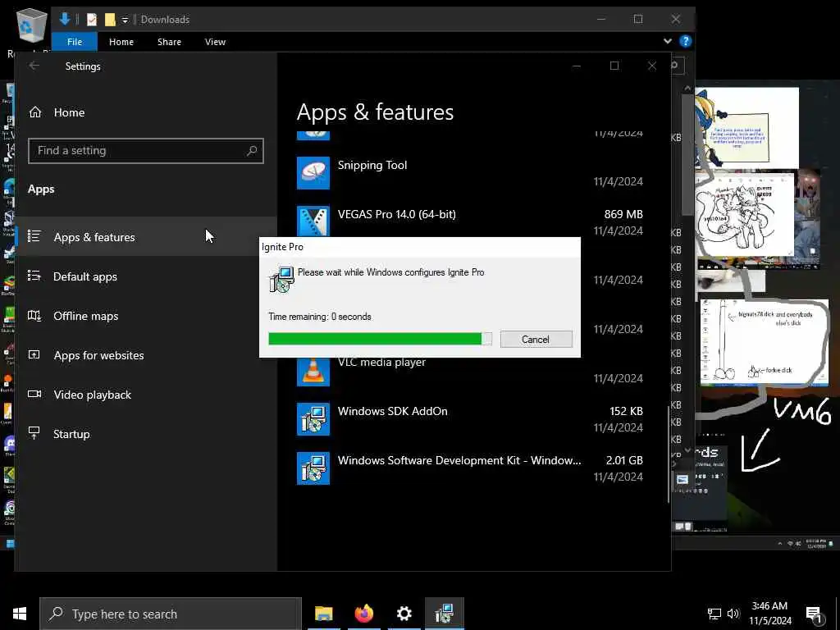Open Offline maps settings page
Screen dimensions: 840x630
pos(85,316)
